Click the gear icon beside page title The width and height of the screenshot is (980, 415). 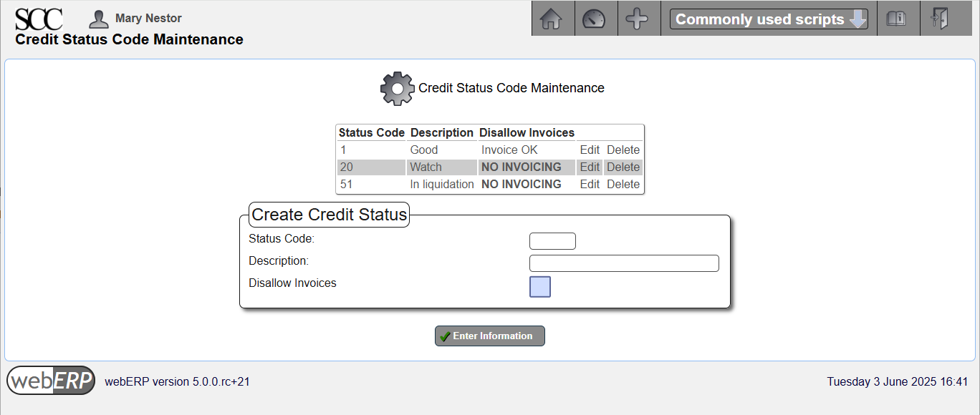[397, 89]
